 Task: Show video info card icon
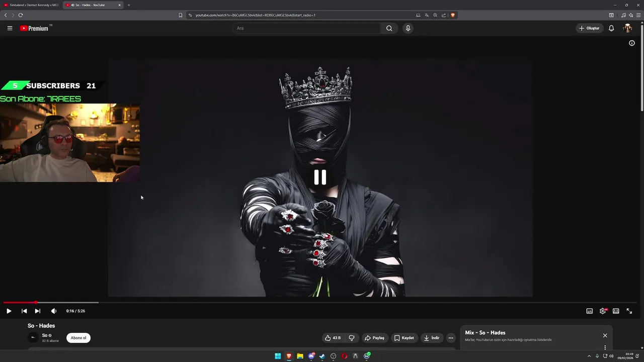(632, 43)
